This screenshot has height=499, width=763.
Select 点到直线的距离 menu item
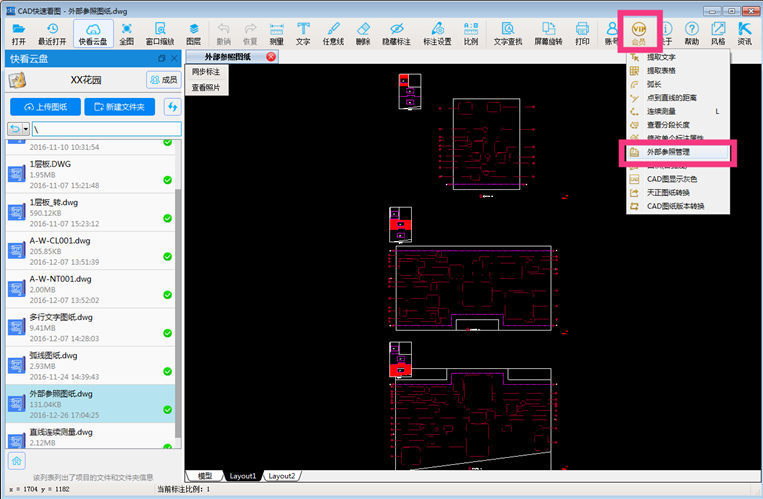[678, 98]
